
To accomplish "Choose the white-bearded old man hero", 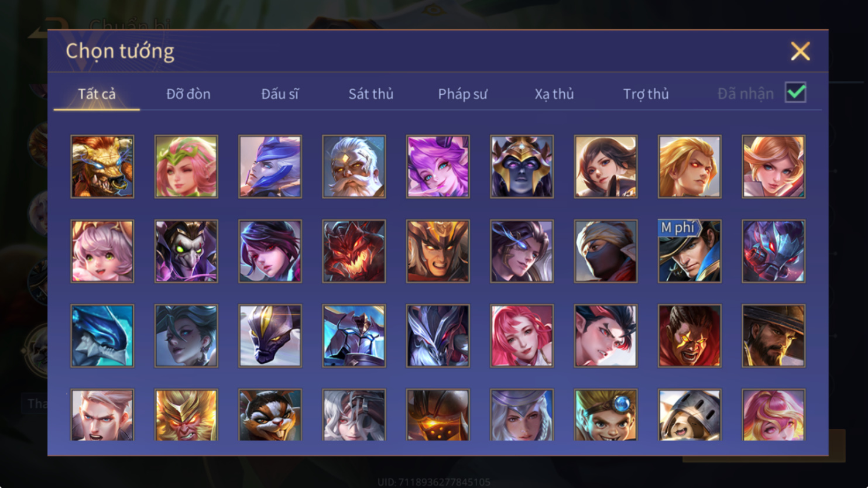I will point(354,167).
